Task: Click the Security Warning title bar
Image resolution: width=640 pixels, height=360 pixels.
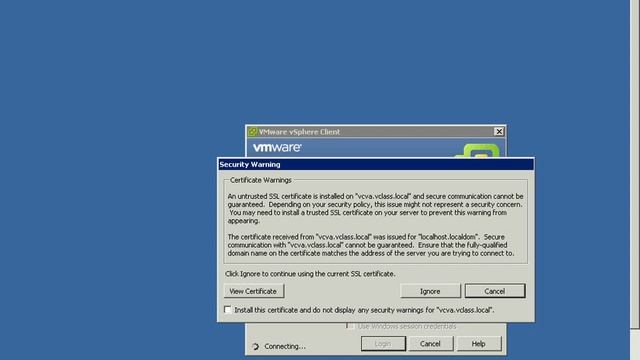Action: (x=376, y=164)
